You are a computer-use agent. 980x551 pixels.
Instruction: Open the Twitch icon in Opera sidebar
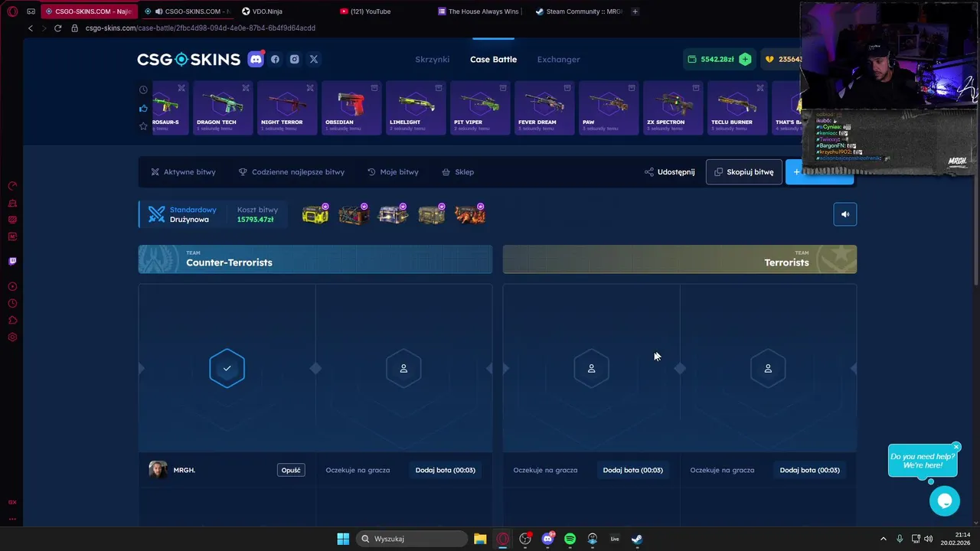(x=12, y=261)
